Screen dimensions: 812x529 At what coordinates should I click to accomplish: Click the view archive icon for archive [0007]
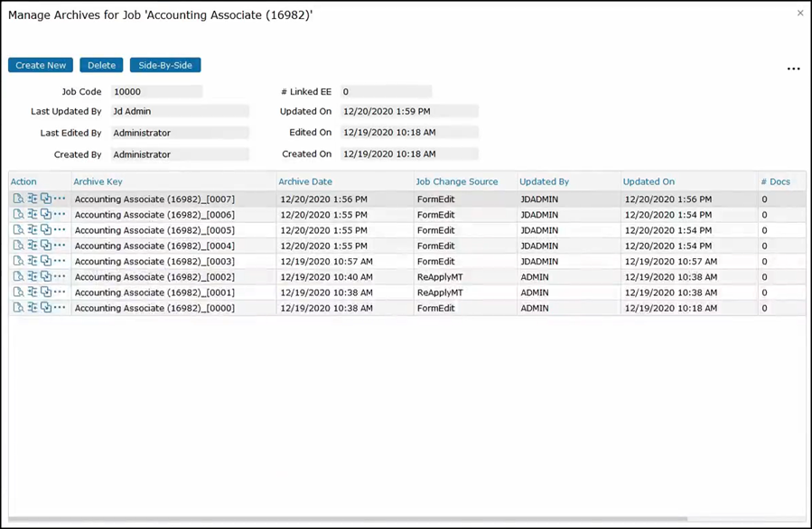tap(18, 199)
